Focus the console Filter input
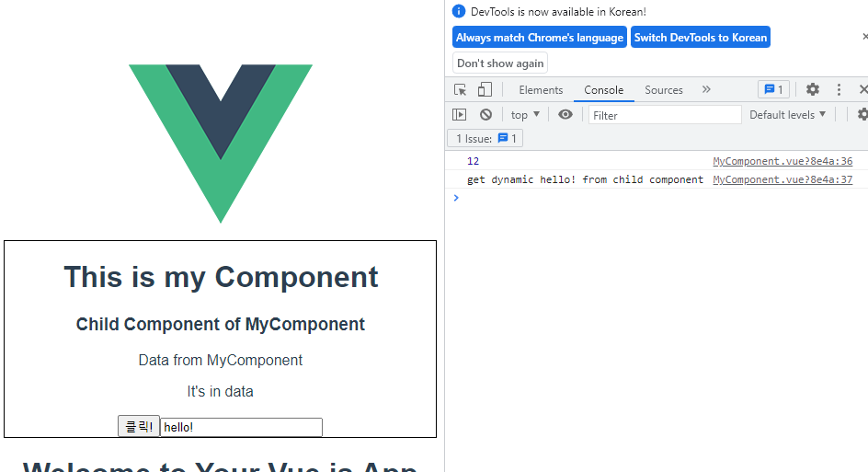 (664, 115)
